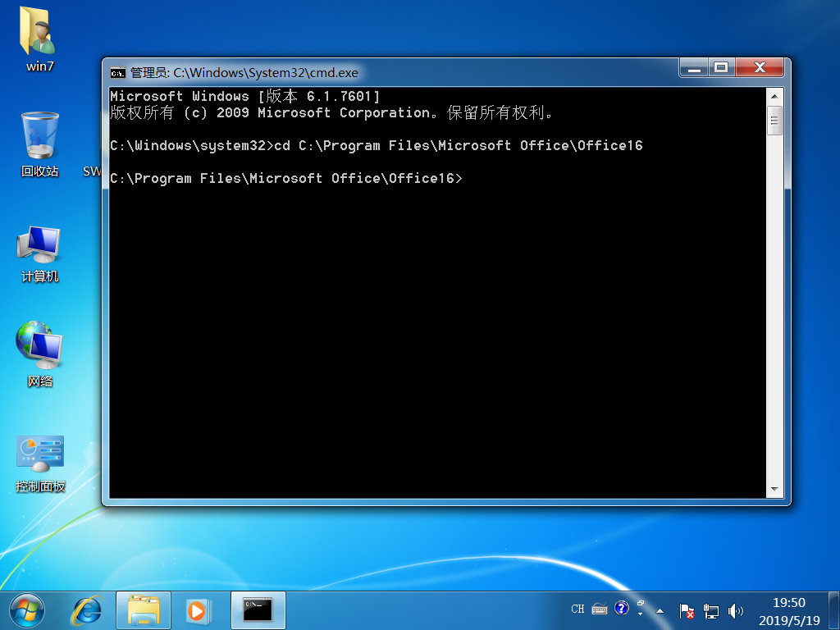The width and height of the screenshot is (840, 630).
Task: Close the cmd.exe window
Action: (x=760, y=67)
